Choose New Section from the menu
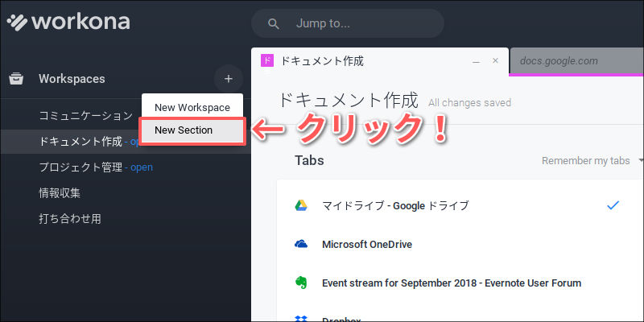The width and height of the screenshot is (644, 322). tap(192, 130)
